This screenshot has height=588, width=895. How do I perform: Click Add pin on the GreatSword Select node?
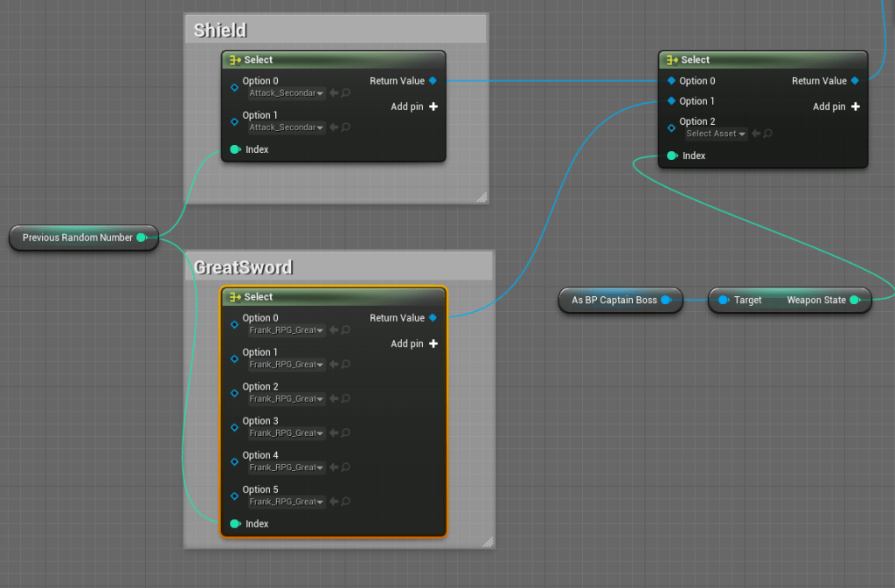pos(413,344)
